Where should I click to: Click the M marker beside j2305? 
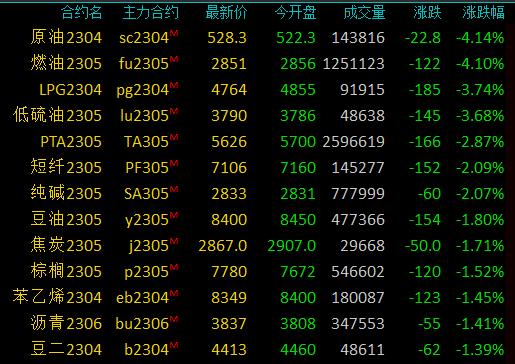click(x=174, y=241)
